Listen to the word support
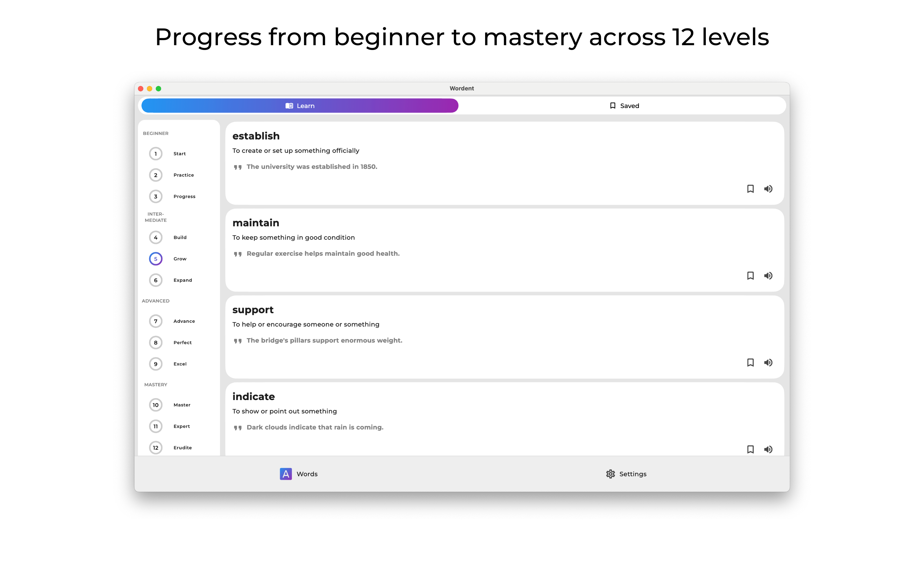924x577 pixels. (768, 363)
